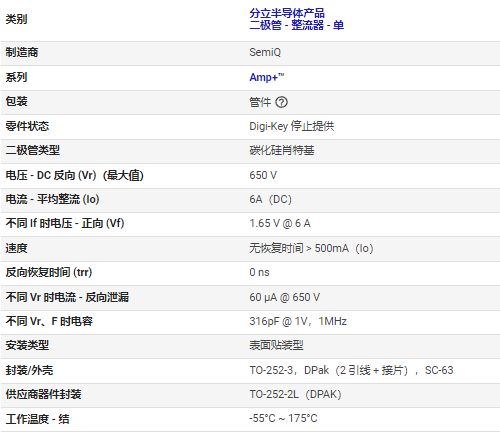Open the 二极管 - 整流器 - 单 link
This screenshot has height=433, width=500.
point(297,25)
